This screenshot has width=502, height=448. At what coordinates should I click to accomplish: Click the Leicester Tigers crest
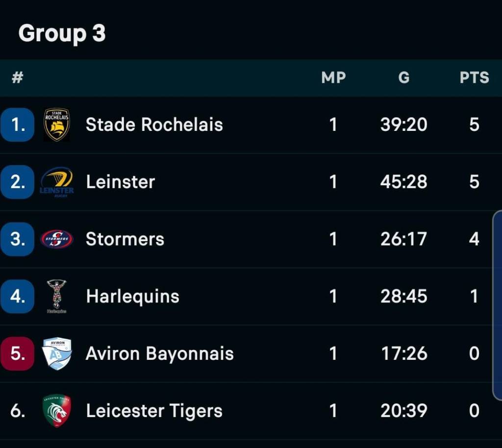tap(57, 411)
